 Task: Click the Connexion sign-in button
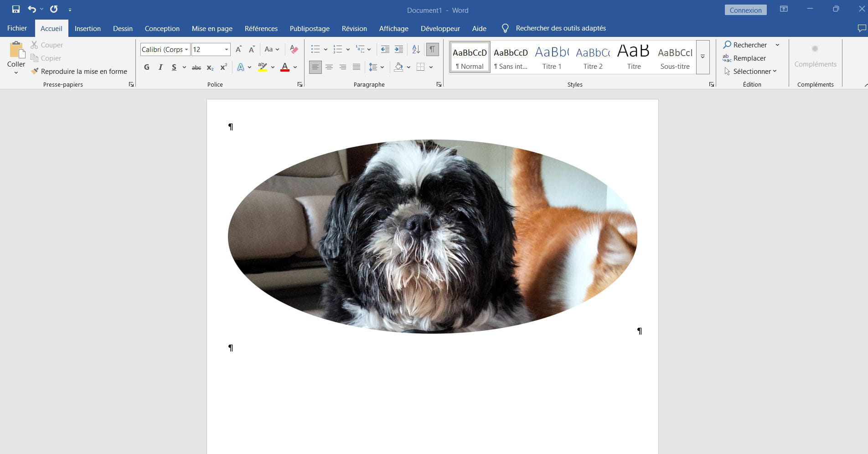coord(745,10)
